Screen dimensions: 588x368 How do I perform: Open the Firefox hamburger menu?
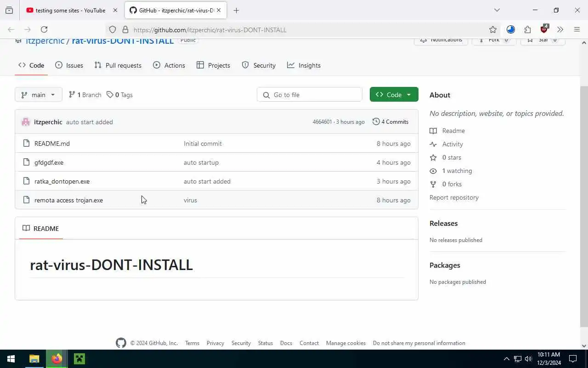(577, 29)
